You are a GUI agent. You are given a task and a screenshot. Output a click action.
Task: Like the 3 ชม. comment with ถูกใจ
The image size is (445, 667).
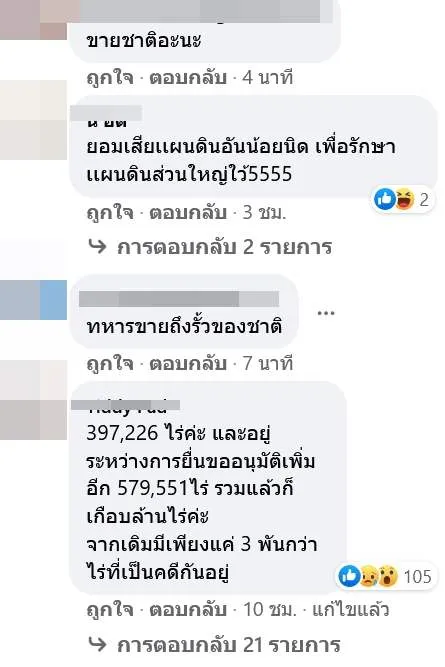point(110,213)
